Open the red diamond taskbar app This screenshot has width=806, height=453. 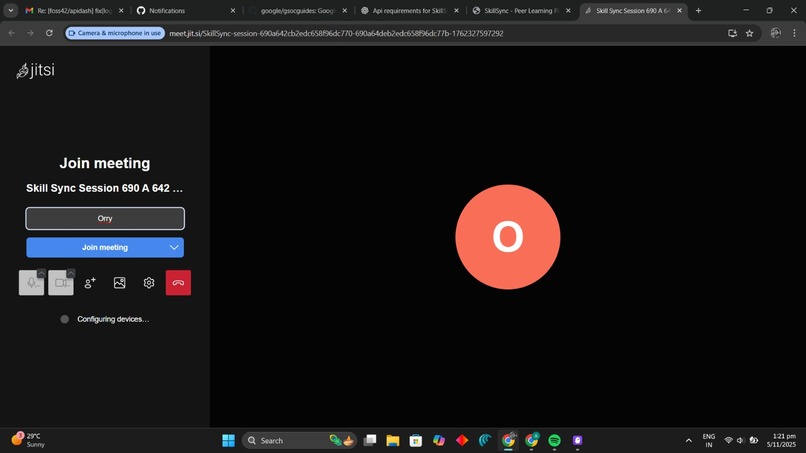[462, 441]
